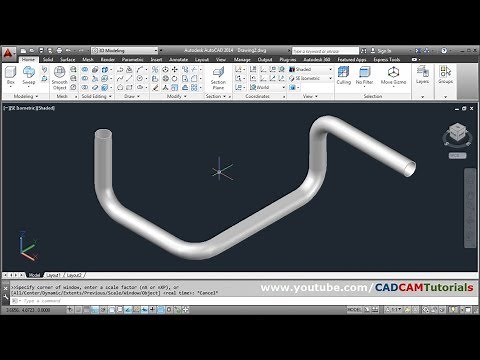
Task: Switch to the Solid ribbon tab
Action: click(x=48, y=60)
